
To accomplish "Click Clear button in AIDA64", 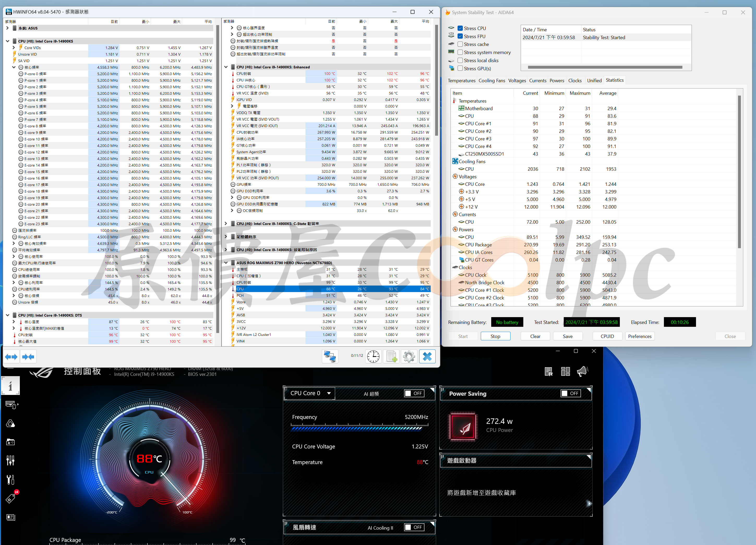I will tap(535, 336).
